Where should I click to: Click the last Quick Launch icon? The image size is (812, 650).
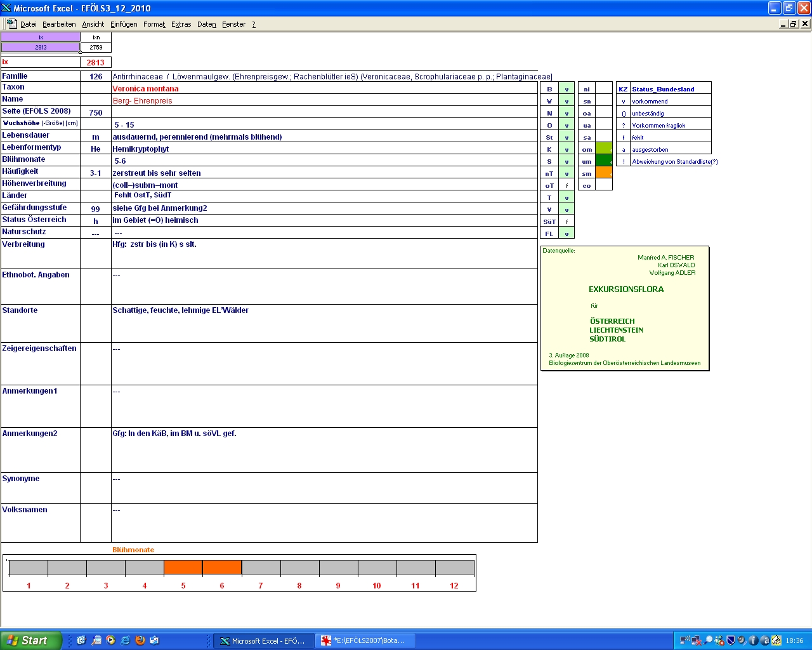tap(154, 640)
